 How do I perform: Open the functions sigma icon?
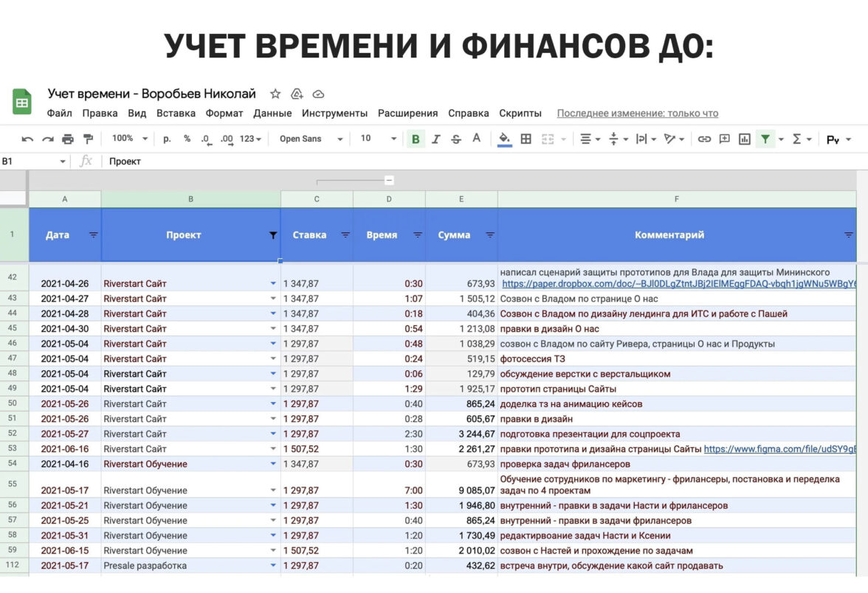(x=797, y=139)
